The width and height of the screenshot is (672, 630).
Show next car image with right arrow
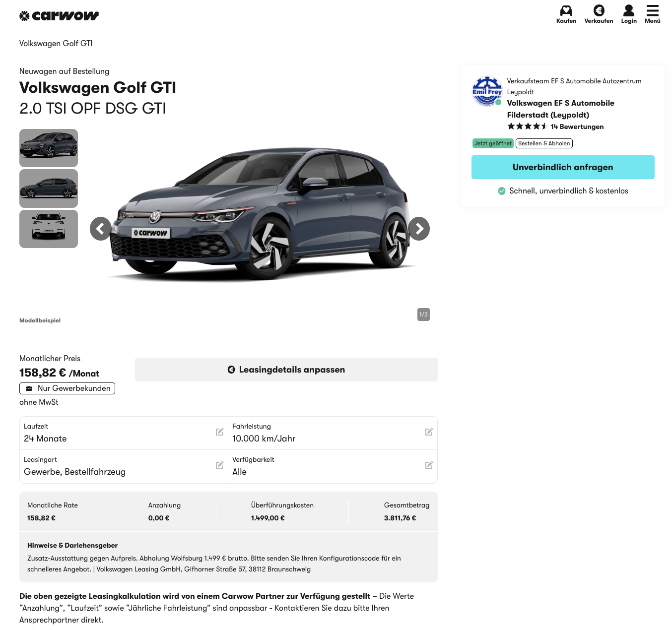click(419, 229)
